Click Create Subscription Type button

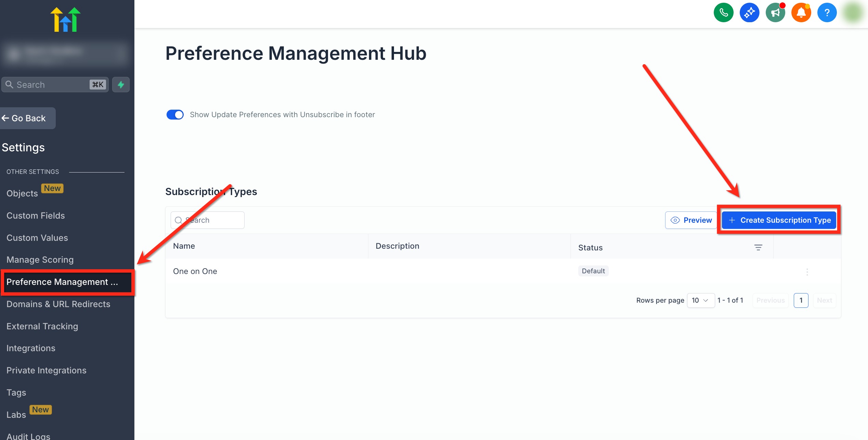pyautogui.click(x=779, y=220)
